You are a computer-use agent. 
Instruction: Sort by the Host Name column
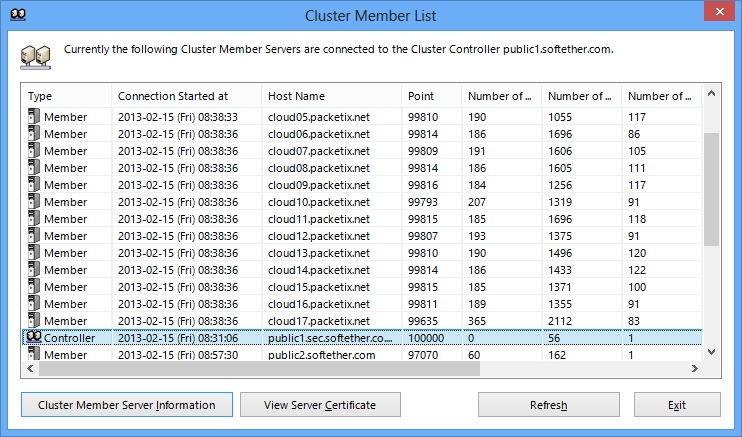pos(331,96)
